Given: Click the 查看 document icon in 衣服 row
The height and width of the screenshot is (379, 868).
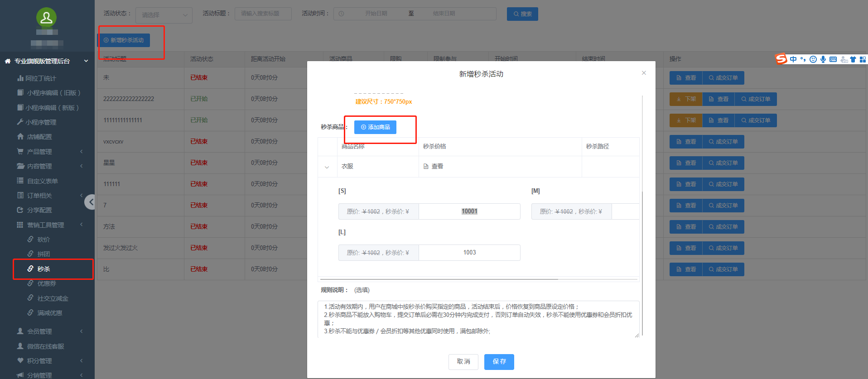Looking at the screenshot, I should tap(426, 167).
